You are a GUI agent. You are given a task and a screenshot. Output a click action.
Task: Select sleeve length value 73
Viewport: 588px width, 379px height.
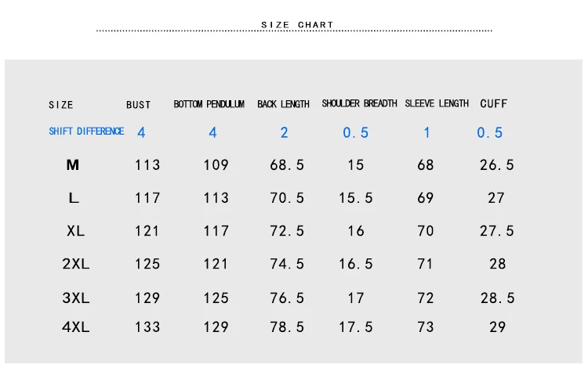coord(425,327)
